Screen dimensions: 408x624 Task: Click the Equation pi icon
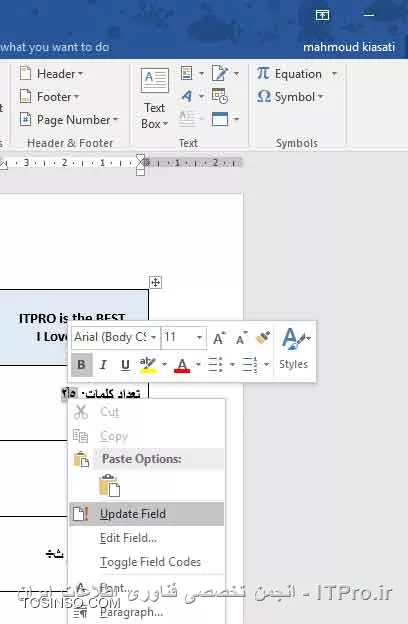[x=264, y=73]
